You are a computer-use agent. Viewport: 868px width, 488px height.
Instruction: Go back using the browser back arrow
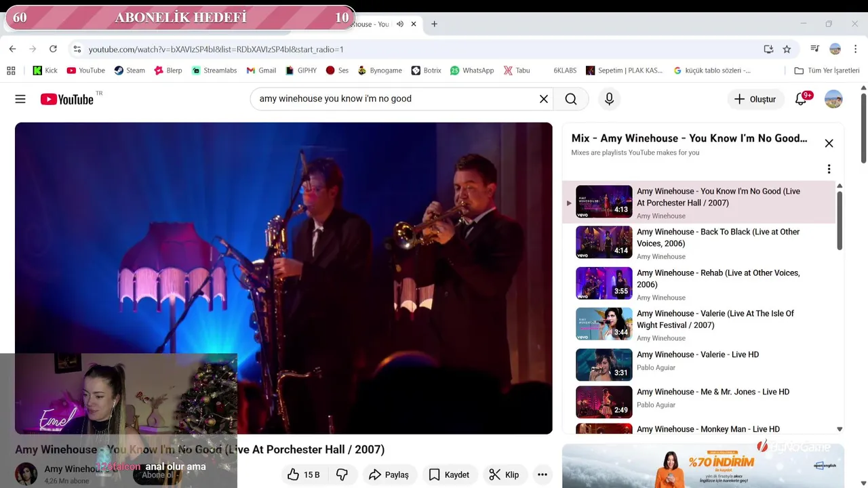tap(12, 49)
